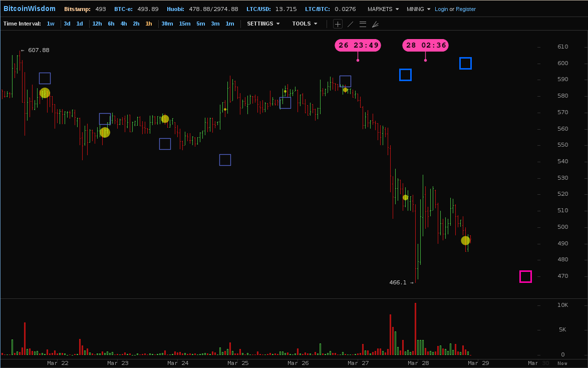588x368 pixels.
Task: Open the TOOLS menu
Action: click(305, 24)
